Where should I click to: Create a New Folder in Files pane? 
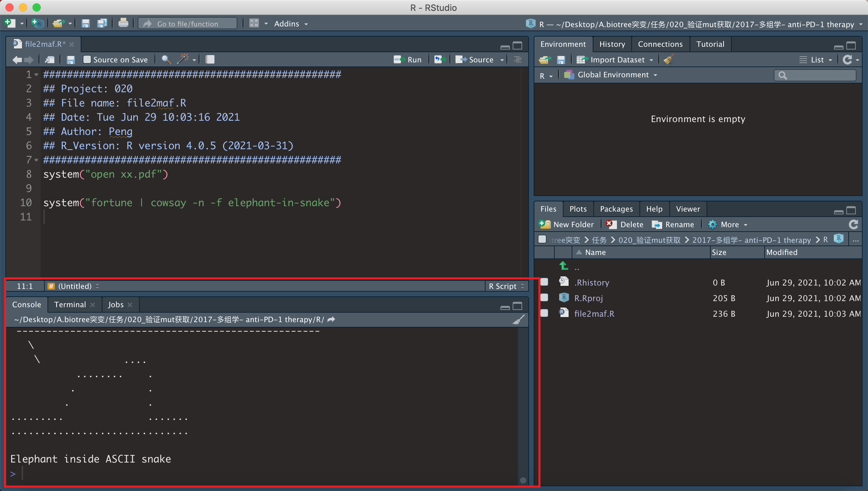pos(566,224)
